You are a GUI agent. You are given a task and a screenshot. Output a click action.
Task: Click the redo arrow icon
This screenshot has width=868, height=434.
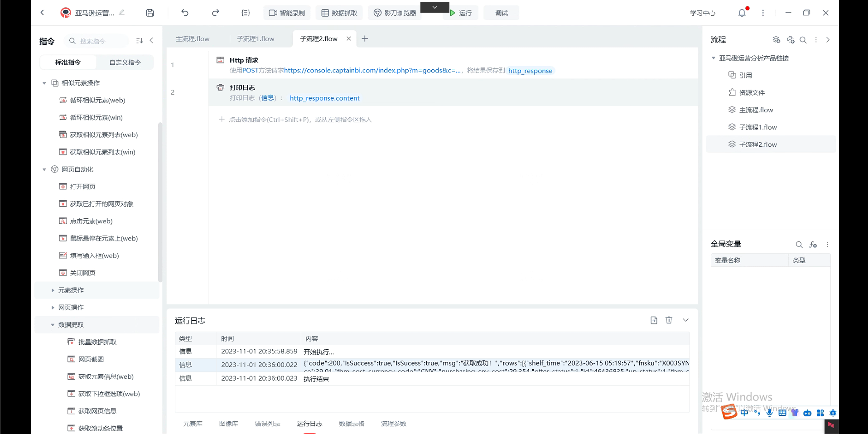click(x=216, y=13)
